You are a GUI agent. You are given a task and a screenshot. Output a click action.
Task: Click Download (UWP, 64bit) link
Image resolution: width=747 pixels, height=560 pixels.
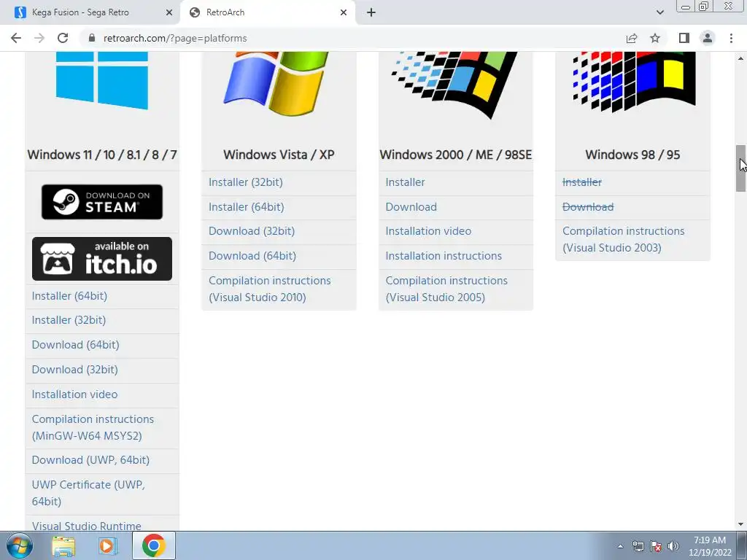[90, 460]
